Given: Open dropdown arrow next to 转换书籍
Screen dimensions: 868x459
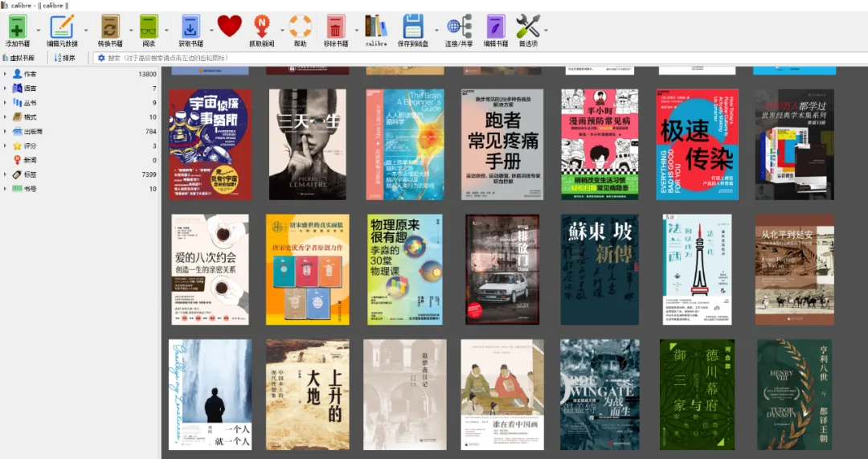Looking at the screenshot, I should point(131,30).
